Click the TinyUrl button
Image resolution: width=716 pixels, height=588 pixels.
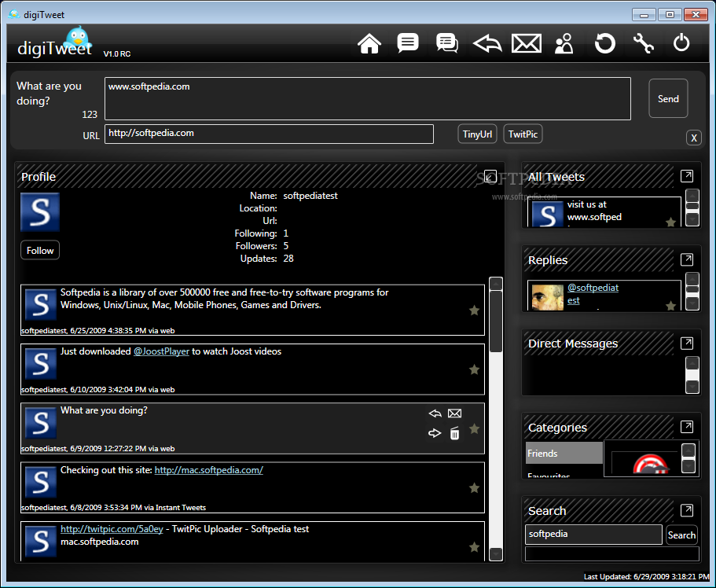[477, 134]
